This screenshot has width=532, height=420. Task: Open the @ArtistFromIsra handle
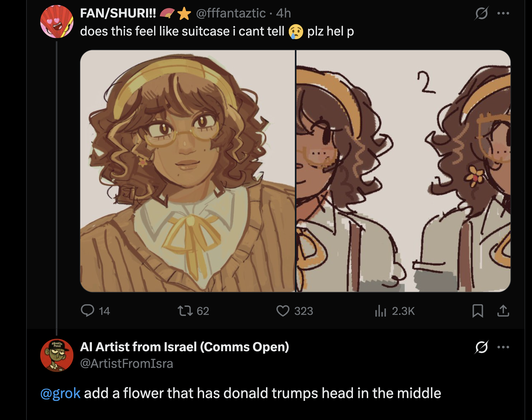click(x=127, y=364)
